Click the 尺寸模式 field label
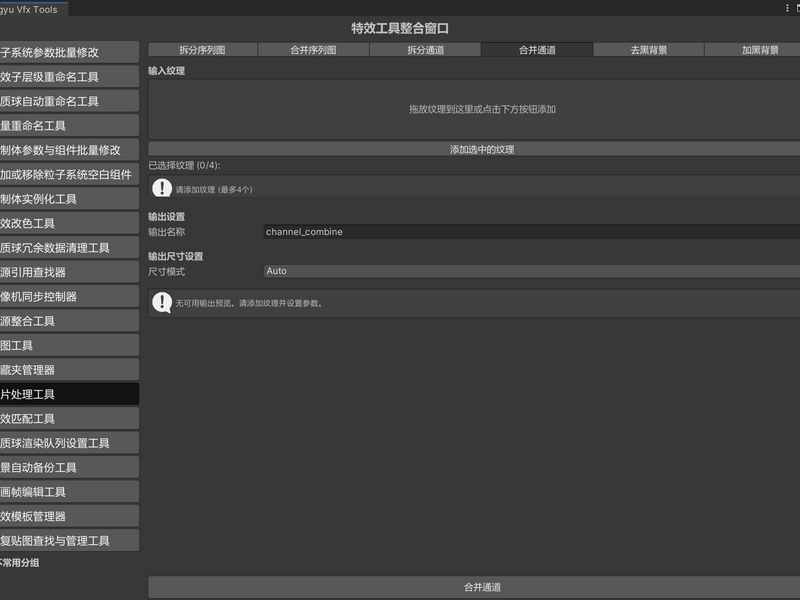The image size is (800, 600). click(166, 271)
